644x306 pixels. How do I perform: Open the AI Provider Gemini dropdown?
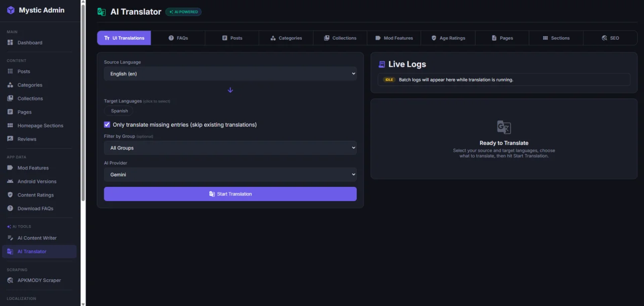coord(230,174)
